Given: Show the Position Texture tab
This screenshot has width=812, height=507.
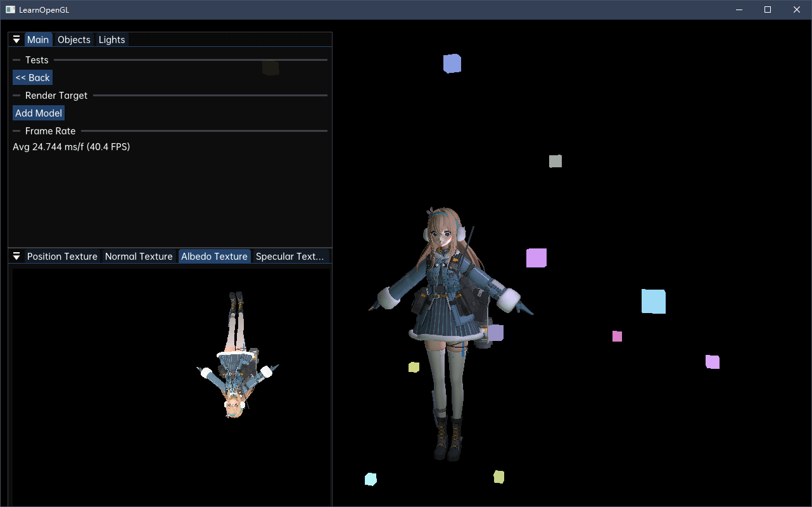Looking at the screenshot, I should point(62,256).
